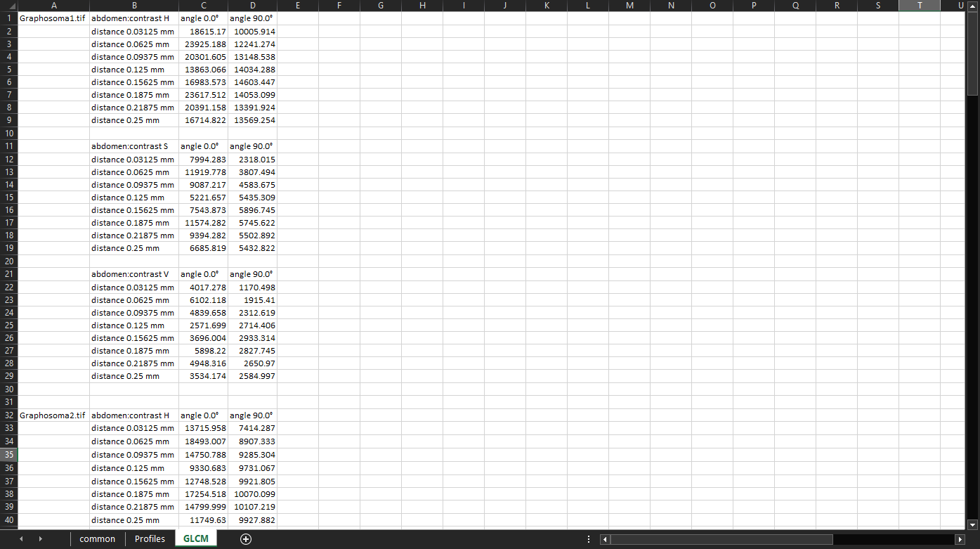The height and width of the screenshot is (549, 980).
Task: Select cell with value 4017.278
Action: (203, 288)
